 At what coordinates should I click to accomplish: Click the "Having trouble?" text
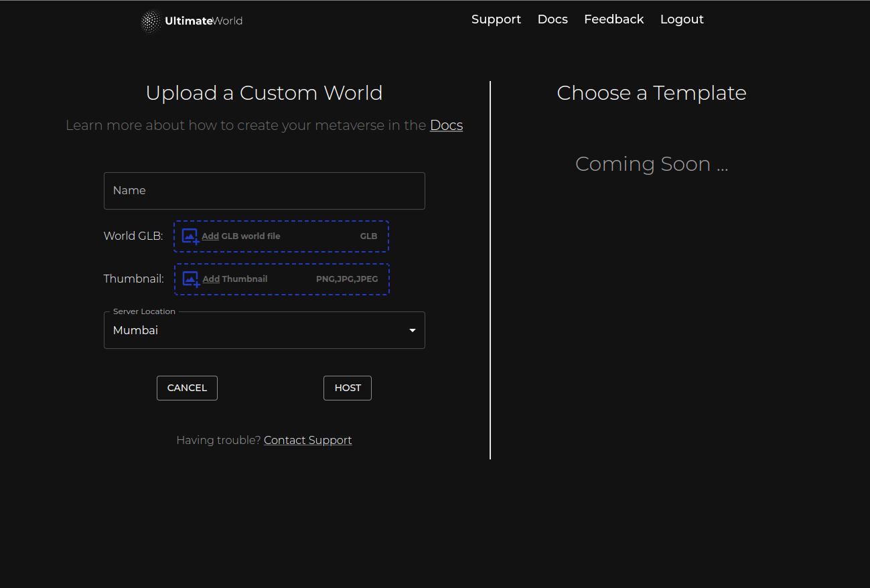218,440
